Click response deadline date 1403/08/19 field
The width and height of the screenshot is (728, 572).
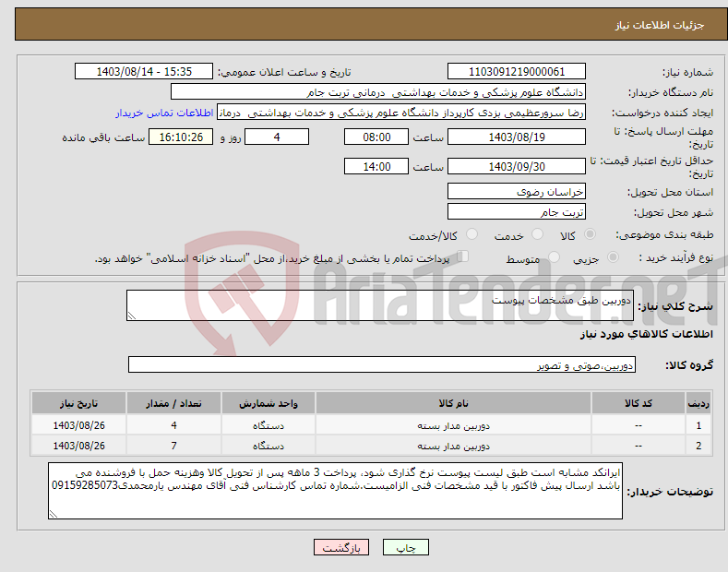point(517,137)
